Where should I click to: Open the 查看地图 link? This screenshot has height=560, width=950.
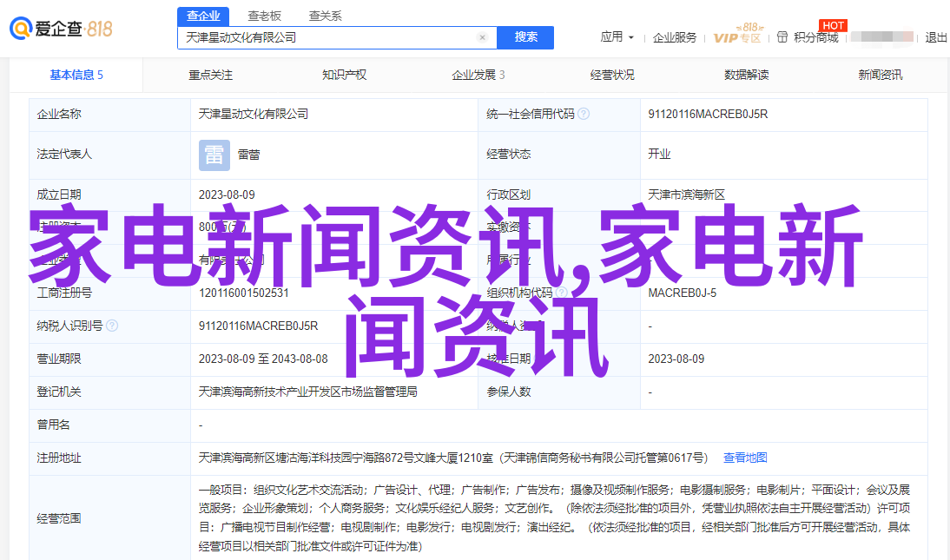(745, 458)
